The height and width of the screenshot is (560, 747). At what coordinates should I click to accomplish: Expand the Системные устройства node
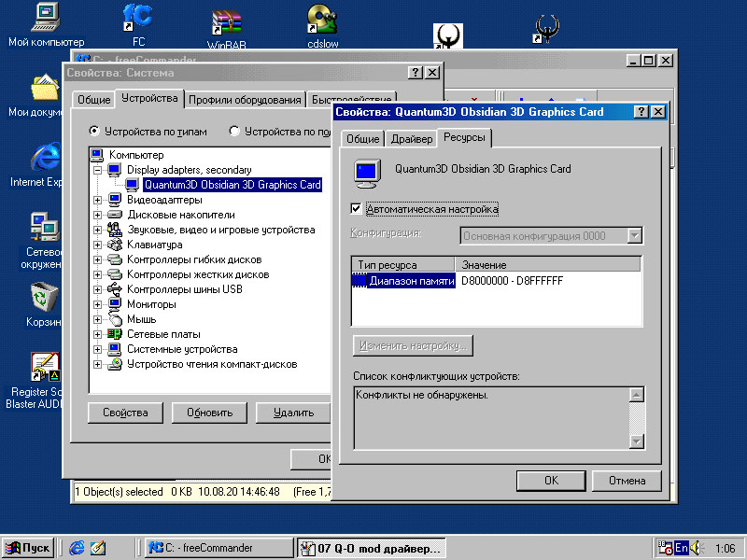[x=97, y=349]
